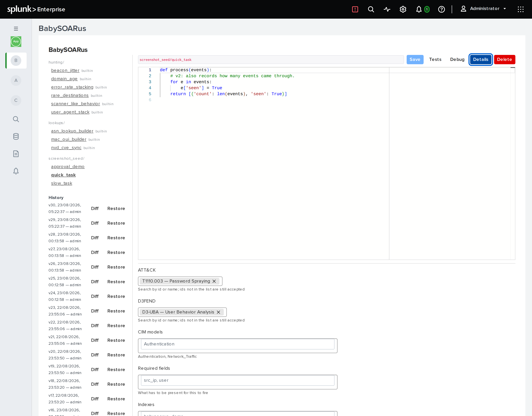Open the sidebar alerts bell icon
532x416 pixels.
[x=16, y=171]
